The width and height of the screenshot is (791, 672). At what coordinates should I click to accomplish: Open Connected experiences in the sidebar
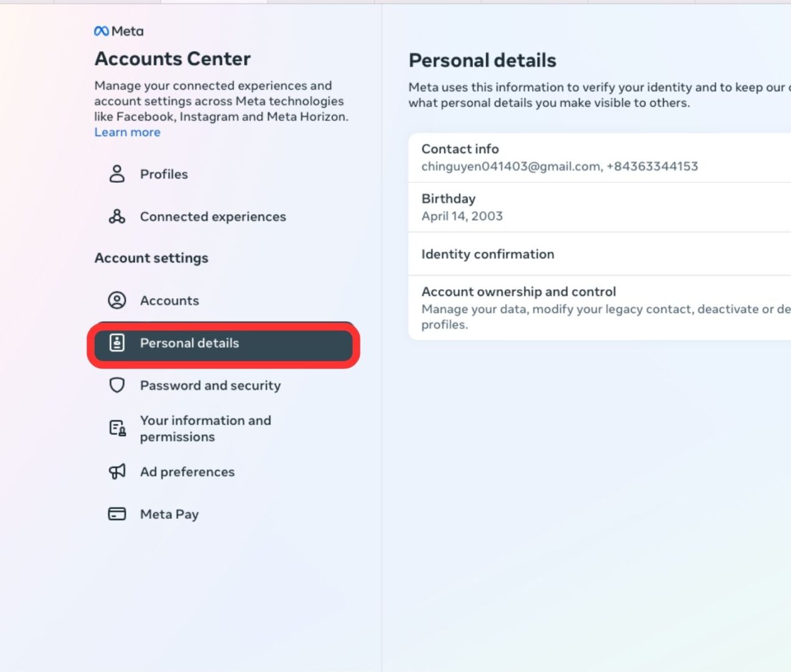click(x=213, y=217)
